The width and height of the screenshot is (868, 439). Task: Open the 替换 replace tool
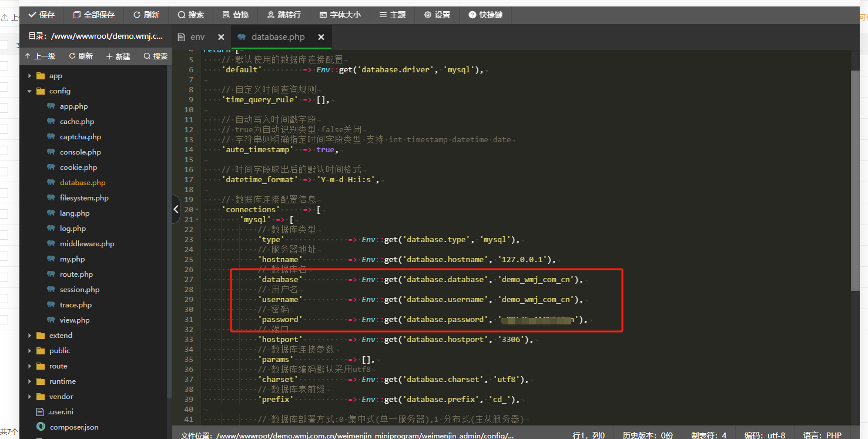(x=236, y=15)
